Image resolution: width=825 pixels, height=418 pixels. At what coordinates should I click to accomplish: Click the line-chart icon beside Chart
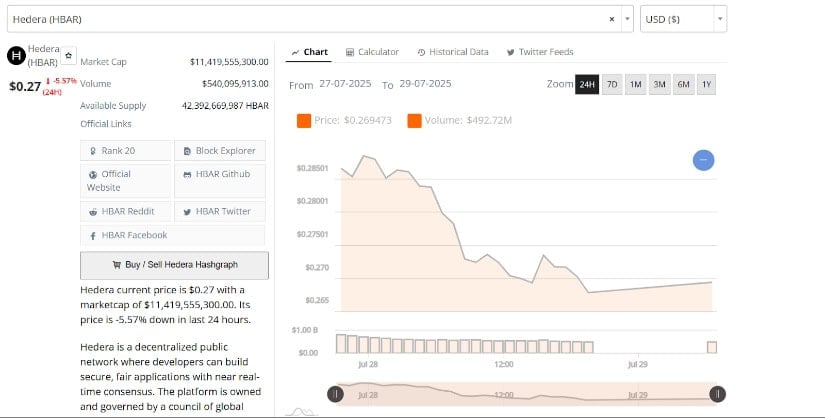(295, 53)
